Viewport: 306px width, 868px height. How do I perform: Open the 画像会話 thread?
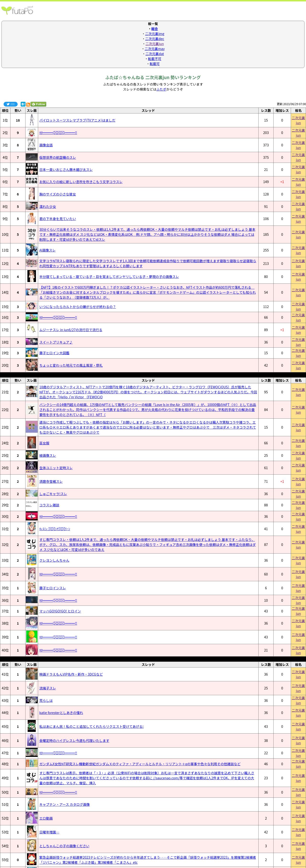46,145
